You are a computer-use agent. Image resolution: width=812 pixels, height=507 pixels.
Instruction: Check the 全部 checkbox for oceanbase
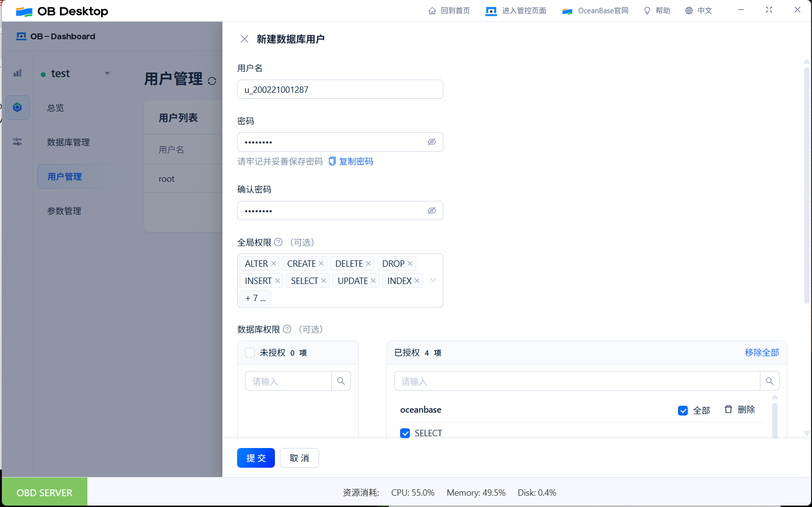pyautogui.click(x=683, y=410)
